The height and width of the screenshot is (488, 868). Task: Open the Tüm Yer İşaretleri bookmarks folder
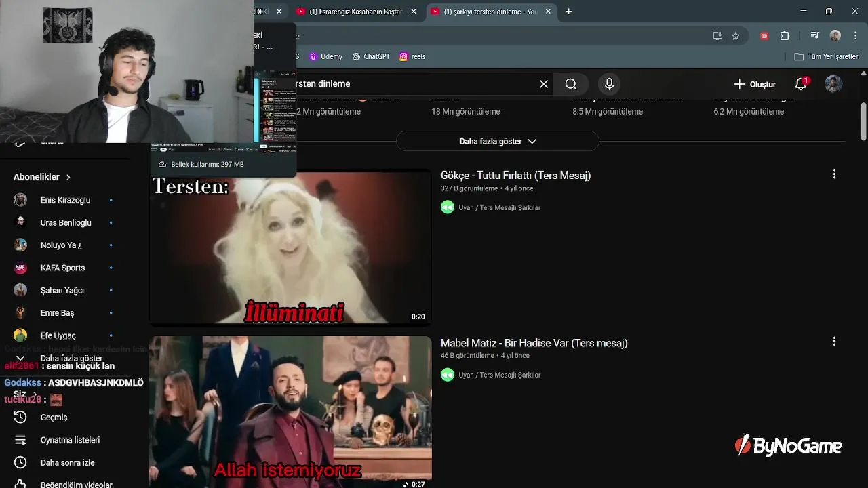click(x=827, y=56)
